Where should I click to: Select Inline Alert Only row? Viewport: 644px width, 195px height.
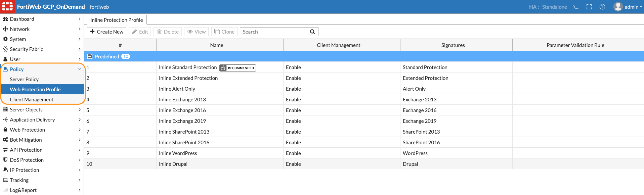[364, 89]
